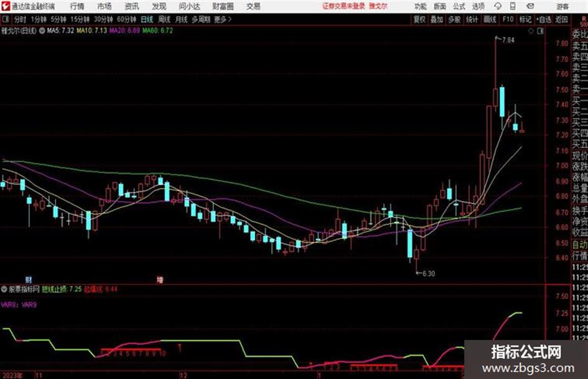The image size is (588, 379).
Task: Click the MA20: 6.89 indicator label
Action: (124, 30)
